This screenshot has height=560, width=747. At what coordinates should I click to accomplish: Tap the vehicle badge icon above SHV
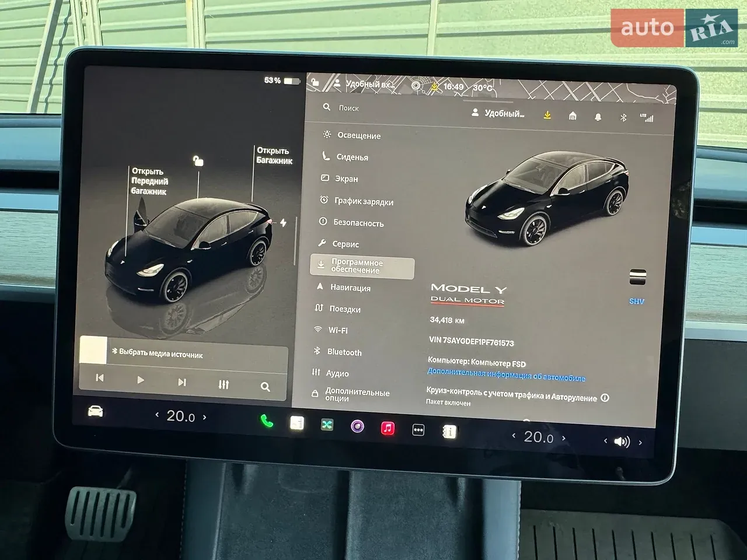click(x=638, y=277)
